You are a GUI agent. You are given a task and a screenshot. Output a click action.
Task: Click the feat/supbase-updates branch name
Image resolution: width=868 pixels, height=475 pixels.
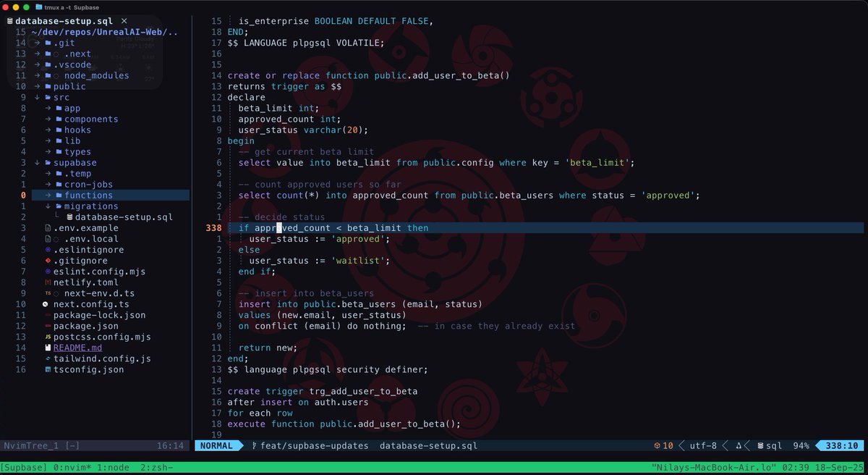point(314,446)
